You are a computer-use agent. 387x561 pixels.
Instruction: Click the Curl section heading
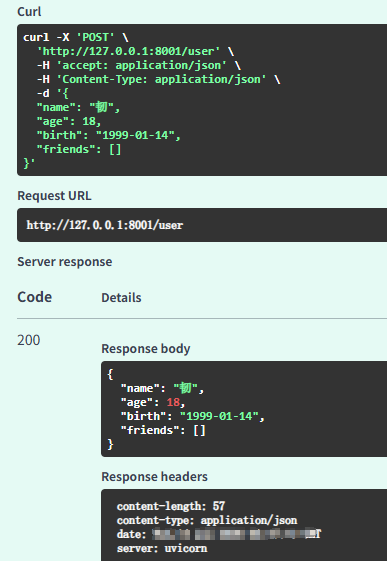pos(29,11)
